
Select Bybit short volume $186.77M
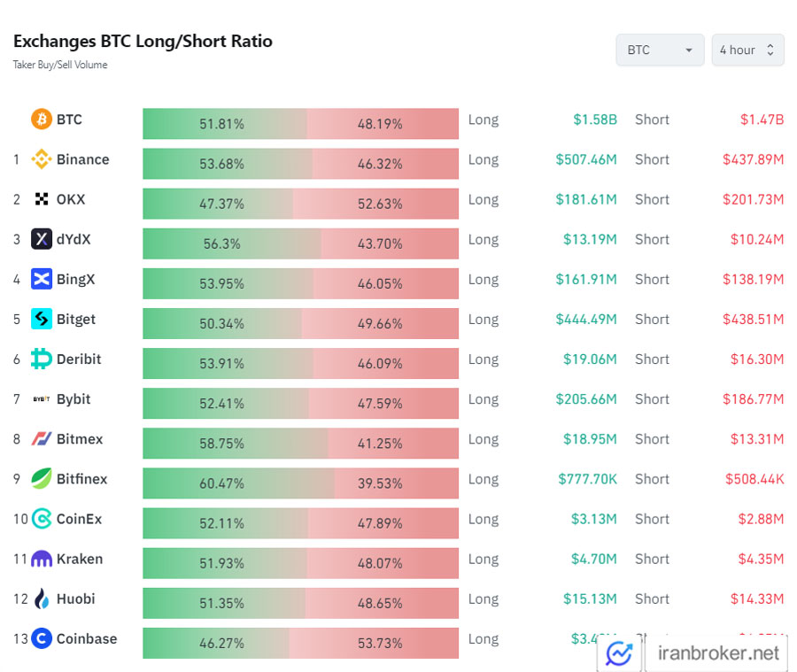click(754, 399)
